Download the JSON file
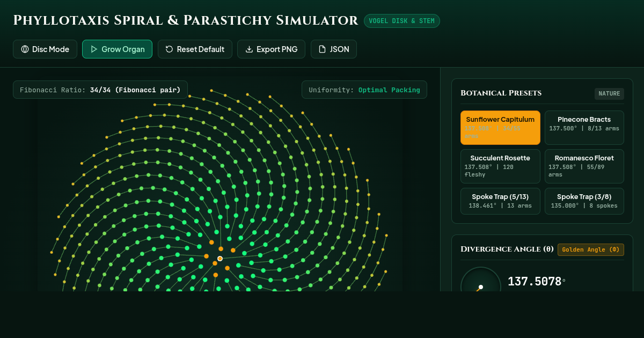 tap(334, 49)
